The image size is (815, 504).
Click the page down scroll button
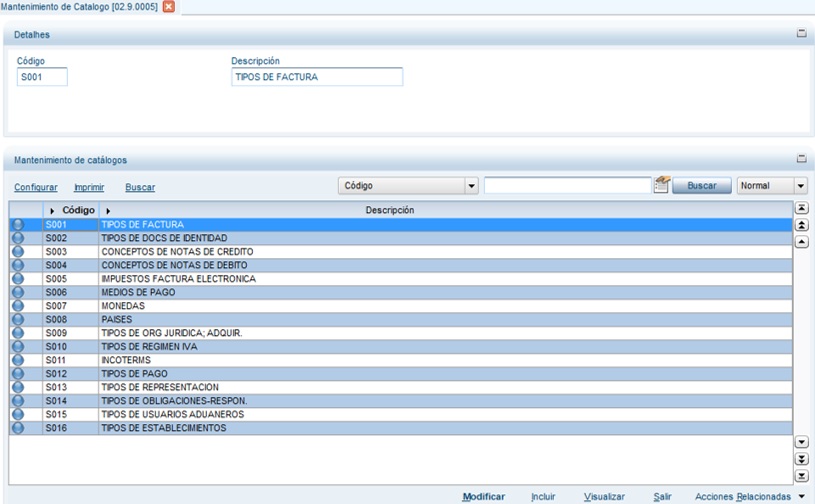click(x=801, y=459)
